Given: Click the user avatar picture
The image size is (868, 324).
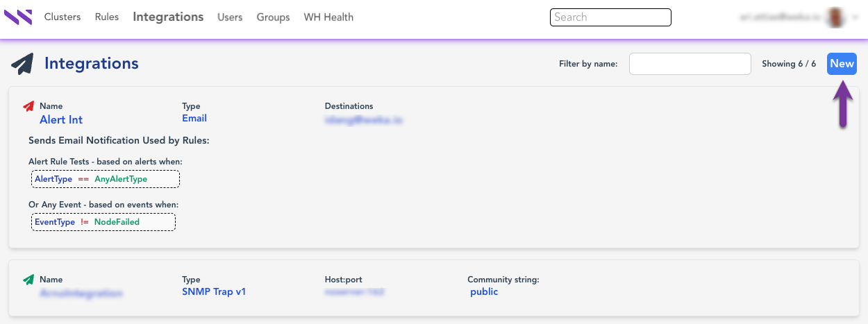Looking at the screenshot, I should pyautogui.click(x=833, y=18).
